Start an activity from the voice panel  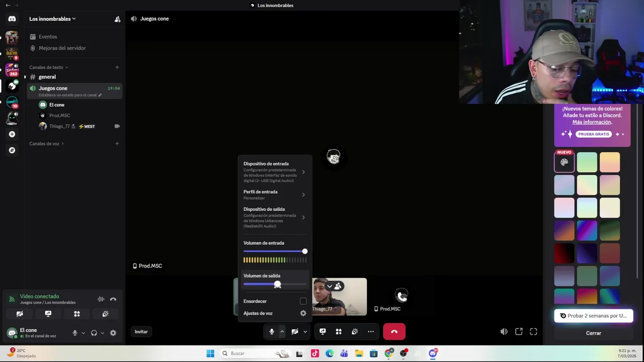click(77, 314)
